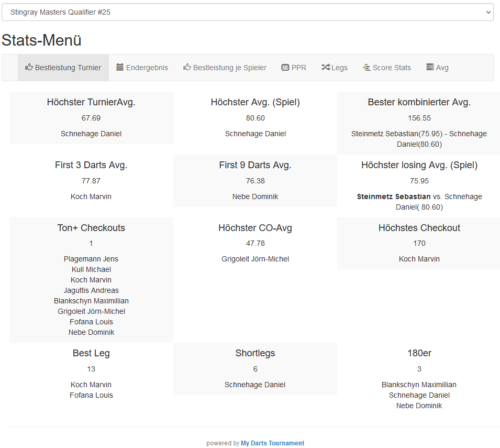The height and width of the screenshot is (448, 500).
Task: Click the PPR tab icon
Action: (285, 68)
